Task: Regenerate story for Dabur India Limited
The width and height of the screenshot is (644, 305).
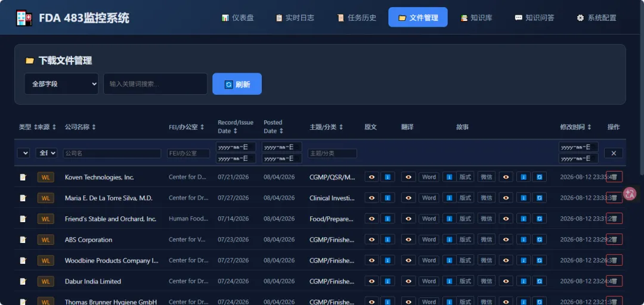Action: [x=539, y=281]
